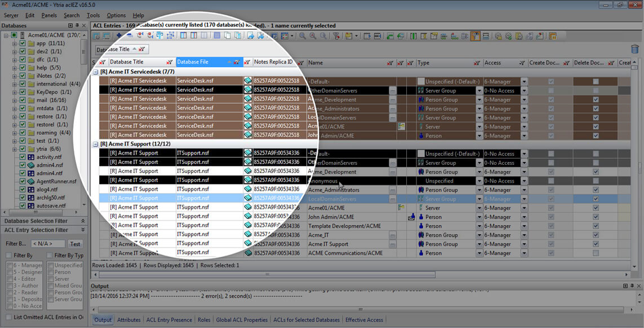The width and height of the screenshot is (644, 328).
Task: Click the Test button
Action: [x=75, y=244]
